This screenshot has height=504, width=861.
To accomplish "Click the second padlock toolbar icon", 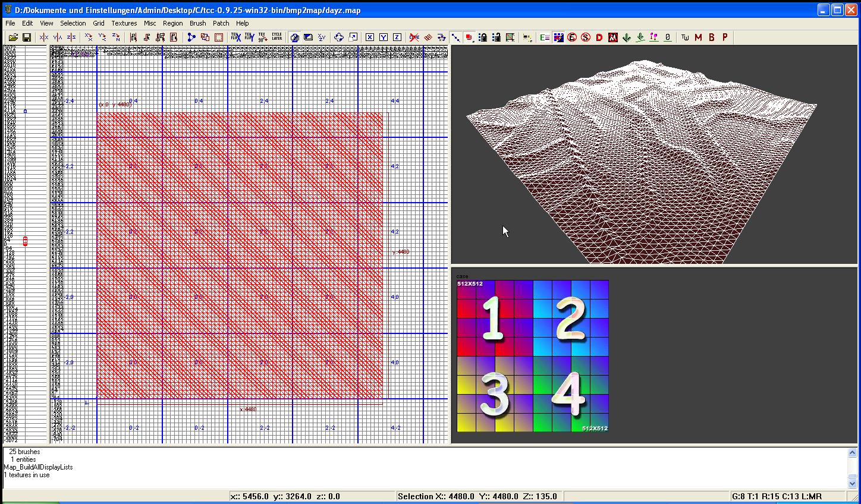I will 497,37.
